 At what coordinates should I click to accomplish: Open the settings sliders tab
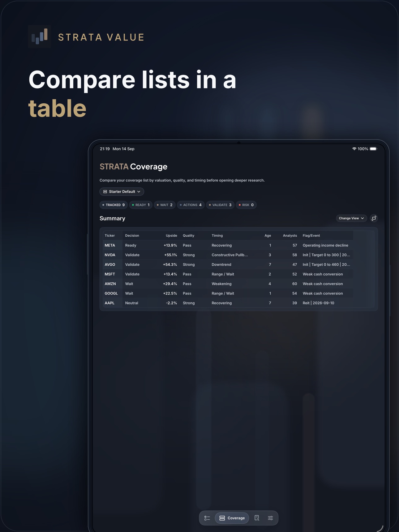click(270, 518)
